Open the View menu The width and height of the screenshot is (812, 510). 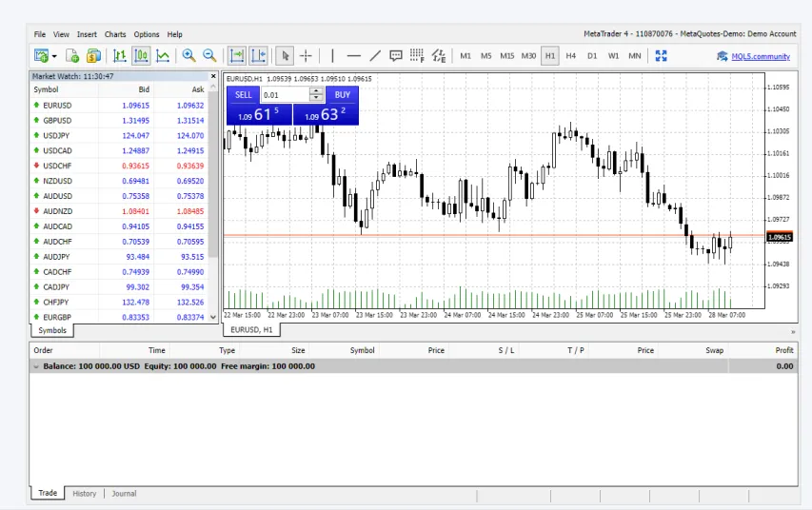(61, 34)
